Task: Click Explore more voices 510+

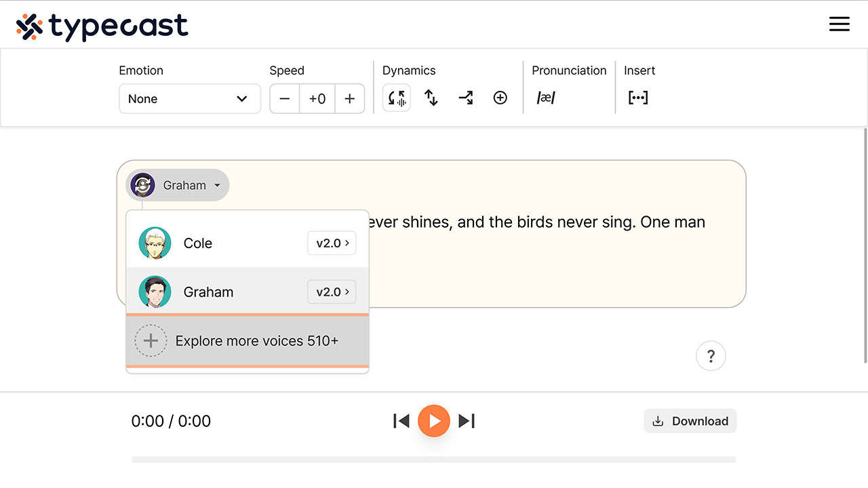Action: click(x=248, y=341)
